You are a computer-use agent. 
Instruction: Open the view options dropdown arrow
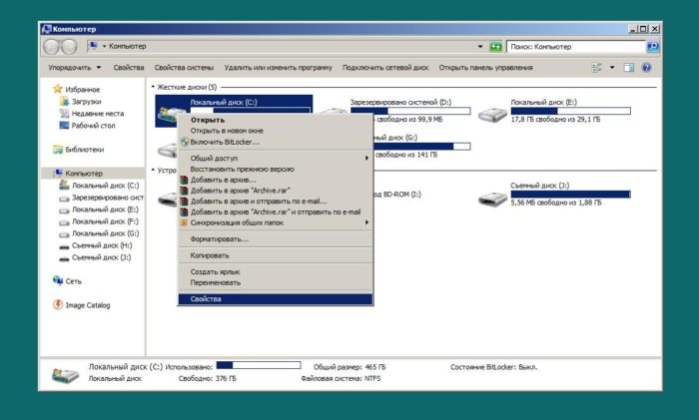point(612,68)
